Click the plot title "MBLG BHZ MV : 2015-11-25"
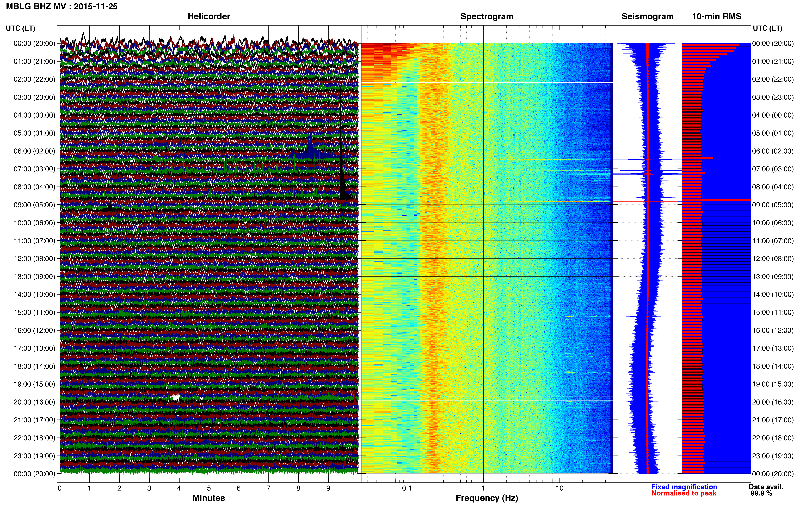Image resolution: width=812 pixels, height=508 pixels. coord(62,6)
